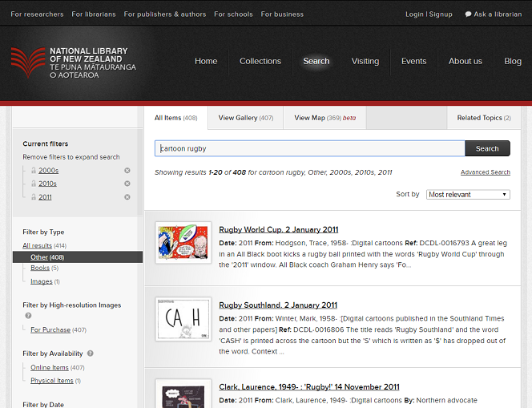Screen dimensions: 532x408
Task: Open the For business link
Action: pos(282,14)
